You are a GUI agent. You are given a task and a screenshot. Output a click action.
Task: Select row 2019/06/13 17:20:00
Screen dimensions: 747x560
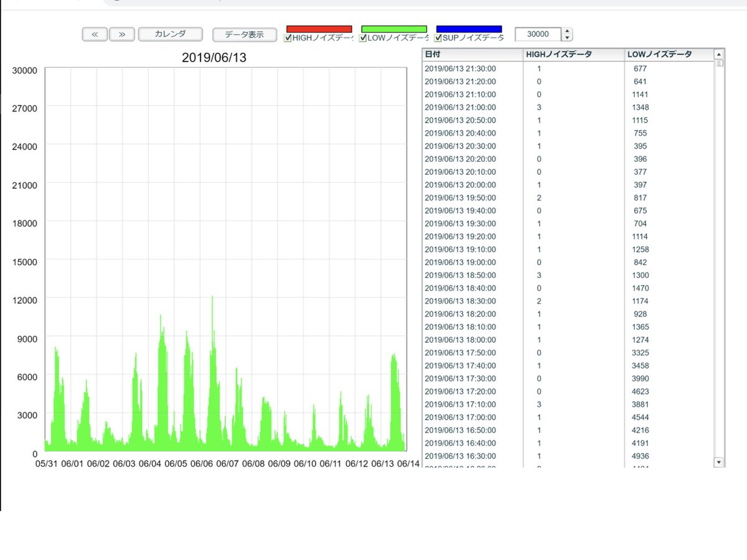point(568,391)
